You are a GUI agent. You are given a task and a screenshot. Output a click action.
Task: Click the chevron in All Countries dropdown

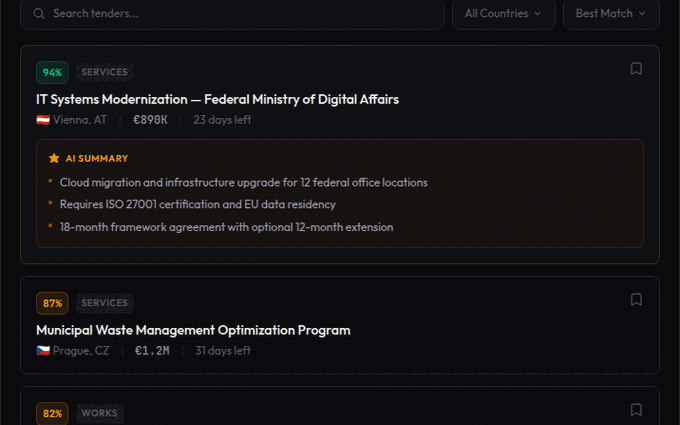coord(538,14)
